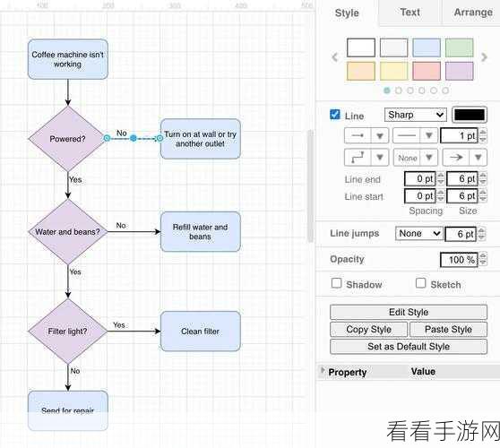Image resolution: width=500 pixels, height=448 pixels.
Task: Click the Opacity 100 % field
Action: [x=459, y=260]
